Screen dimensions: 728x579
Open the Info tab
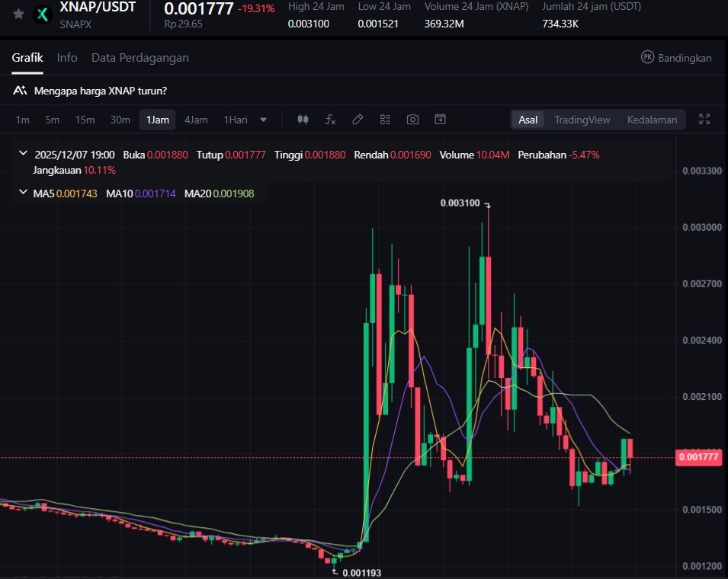[67, 58]
